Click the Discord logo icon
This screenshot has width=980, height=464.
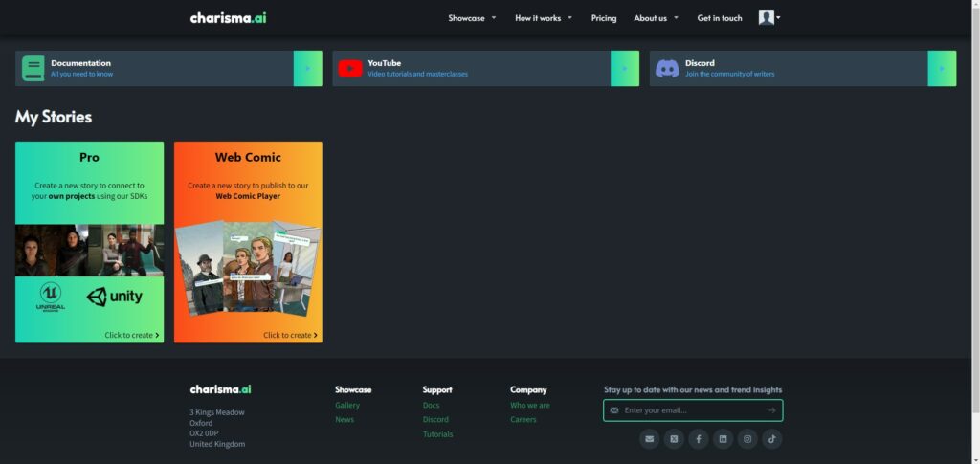tap(667, 68)
